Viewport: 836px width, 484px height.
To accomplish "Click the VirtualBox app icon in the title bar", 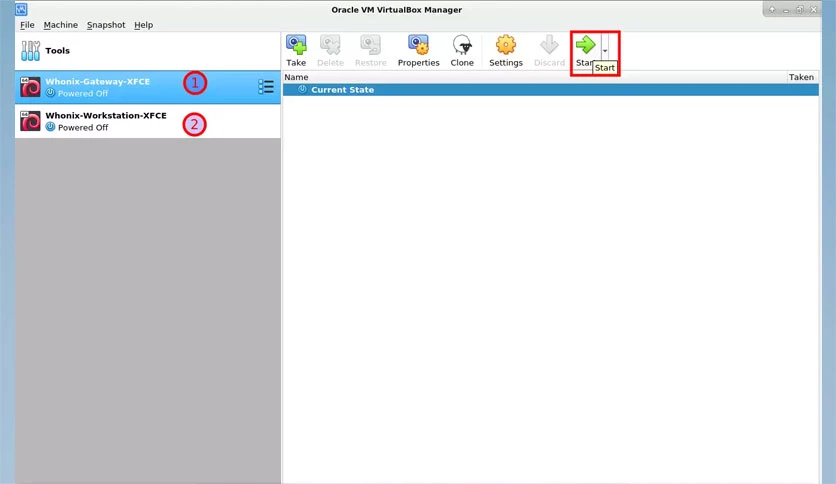I will point(21,9).
